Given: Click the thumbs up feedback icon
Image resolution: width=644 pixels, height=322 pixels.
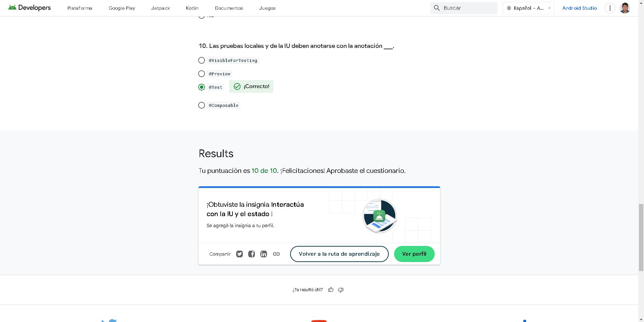Looking at the screenshot, I should pyautogui.click(x=331, y=289).
